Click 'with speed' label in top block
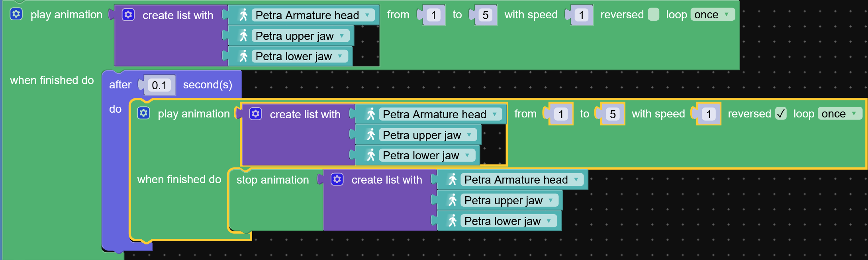This screenshot has width=868, height=260. click(531, 15)
